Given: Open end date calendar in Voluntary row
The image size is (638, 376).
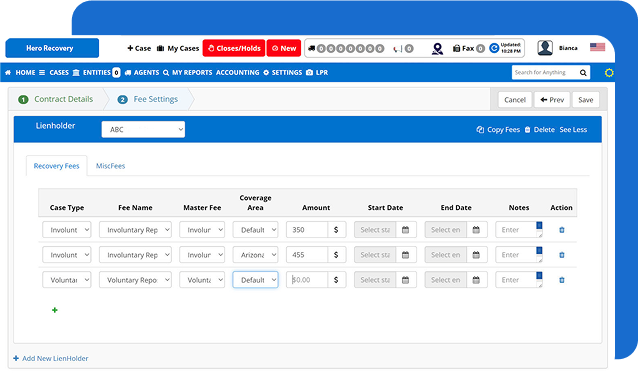Looking at the screenshot, I should [x=476, y=280].
